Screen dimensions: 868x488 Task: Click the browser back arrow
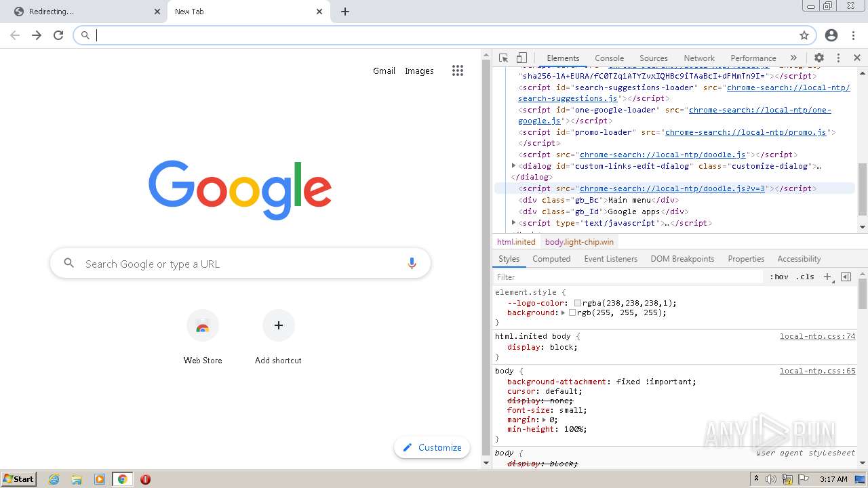(x=15, y=35)
